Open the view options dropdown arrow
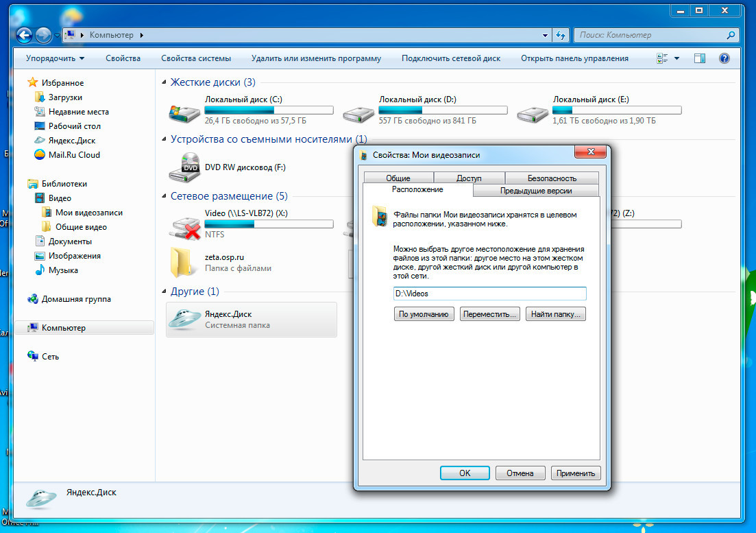The image size is (756, 533). tap(676, 58)
